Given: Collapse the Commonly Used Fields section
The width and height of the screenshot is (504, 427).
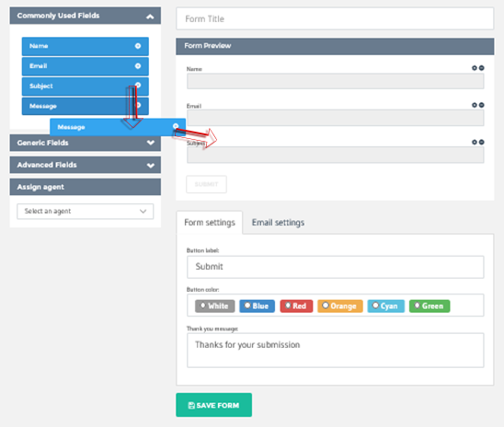Looking at the screenshot, I should pos(150,17).
